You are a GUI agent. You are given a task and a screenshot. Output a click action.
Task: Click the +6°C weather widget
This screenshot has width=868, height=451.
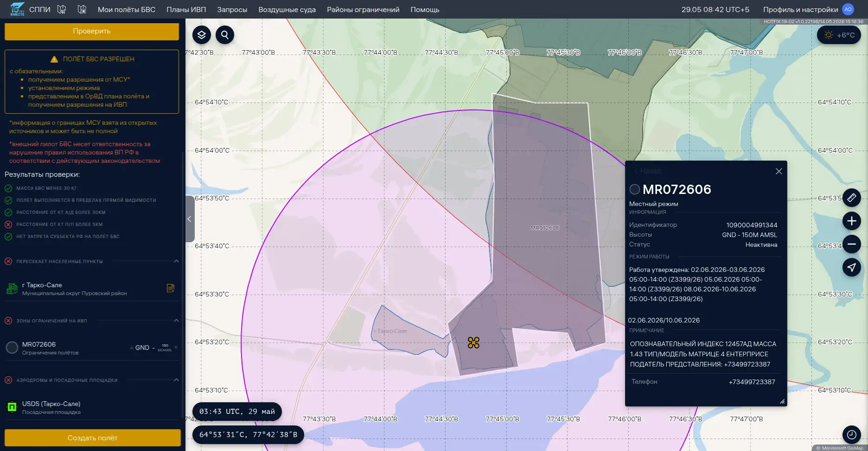tap(839, 35)
